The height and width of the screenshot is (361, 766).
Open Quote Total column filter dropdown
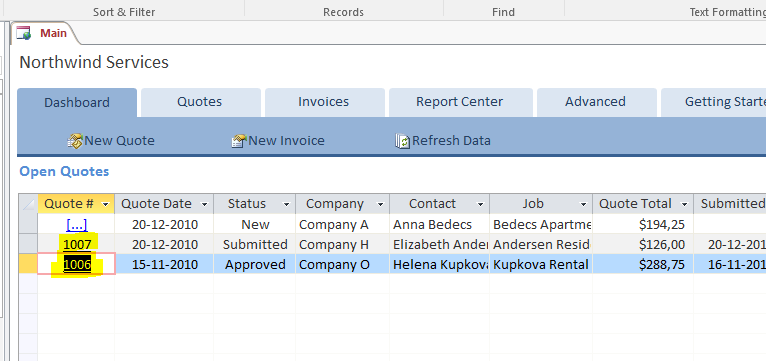point(684,204)
